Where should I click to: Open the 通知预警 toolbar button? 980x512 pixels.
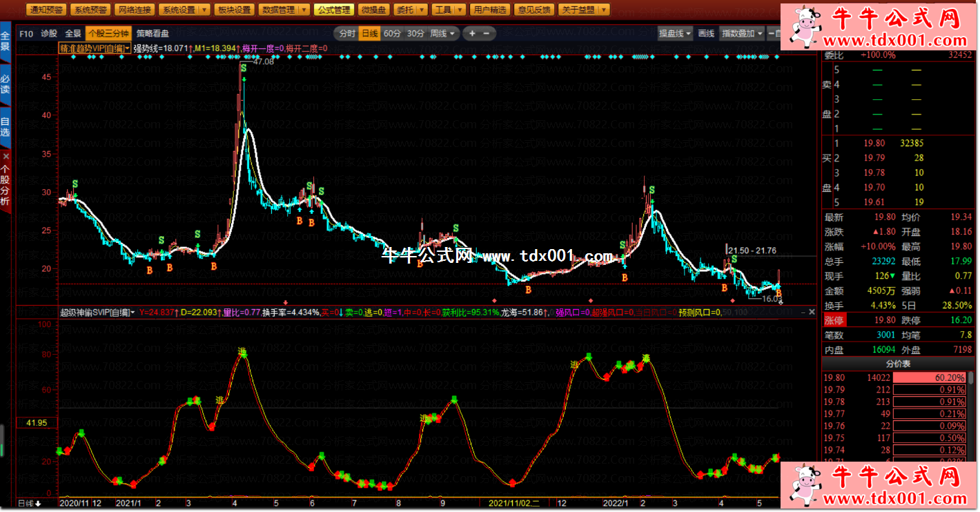click(x=46, y=10)
